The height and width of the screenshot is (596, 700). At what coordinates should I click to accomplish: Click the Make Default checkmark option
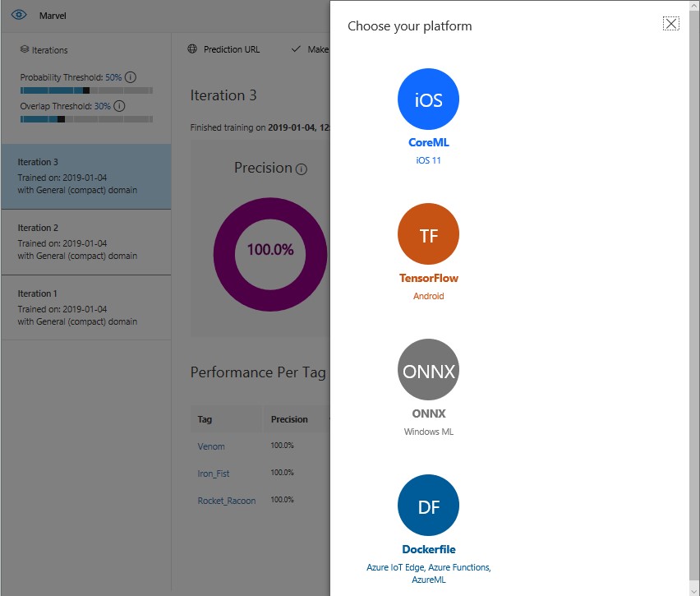pos(297,49)
